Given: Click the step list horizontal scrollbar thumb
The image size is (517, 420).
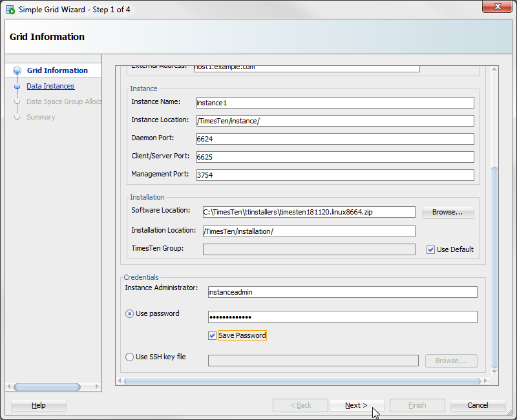Looking at the screenshot, I should 47,386.
